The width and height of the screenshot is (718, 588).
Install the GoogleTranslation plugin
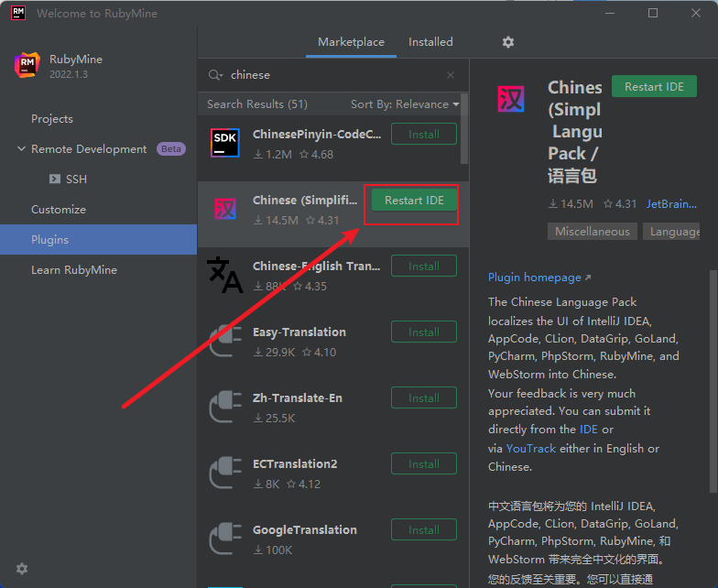pyautogui.click(x=423, y=529)
